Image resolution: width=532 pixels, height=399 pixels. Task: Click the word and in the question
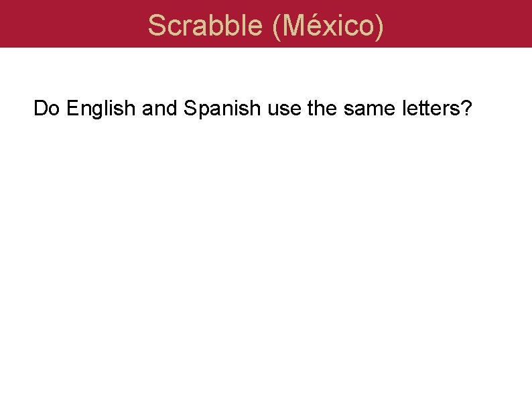(x=159, y=108)
